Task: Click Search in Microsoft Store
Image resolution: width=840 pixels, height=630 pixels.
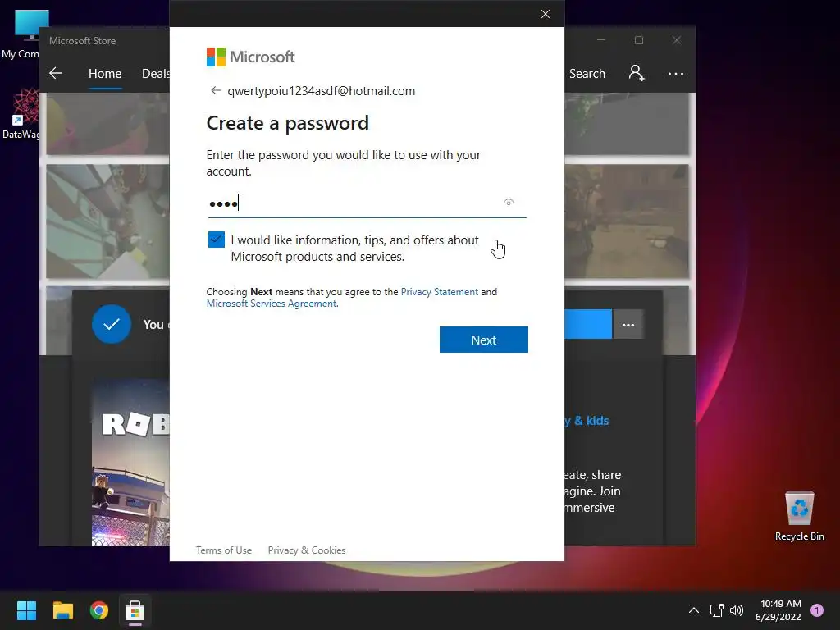Action: point(587,73)
